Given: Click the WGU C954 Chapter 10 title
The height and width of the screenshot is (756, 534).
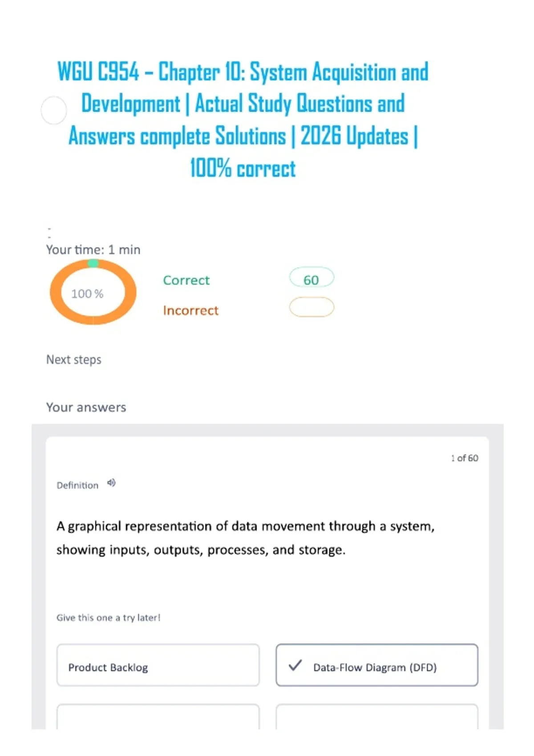Looking at the screenshot, I should point(243,120).
